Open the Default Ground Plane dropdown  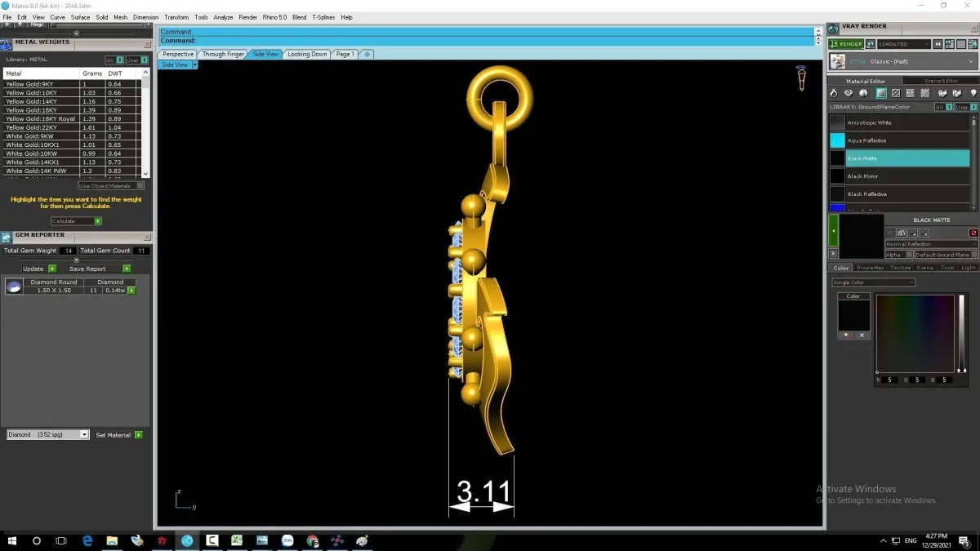[946, 255]
